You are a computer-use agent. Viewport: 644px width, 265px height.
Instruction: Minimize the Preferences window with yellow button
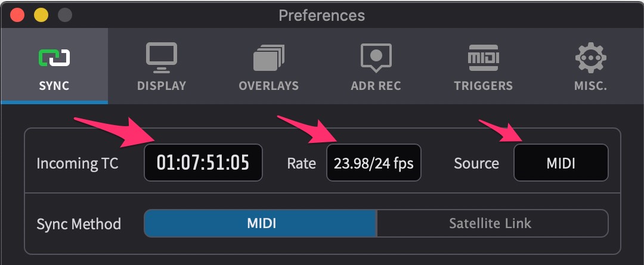pos(41,15)
